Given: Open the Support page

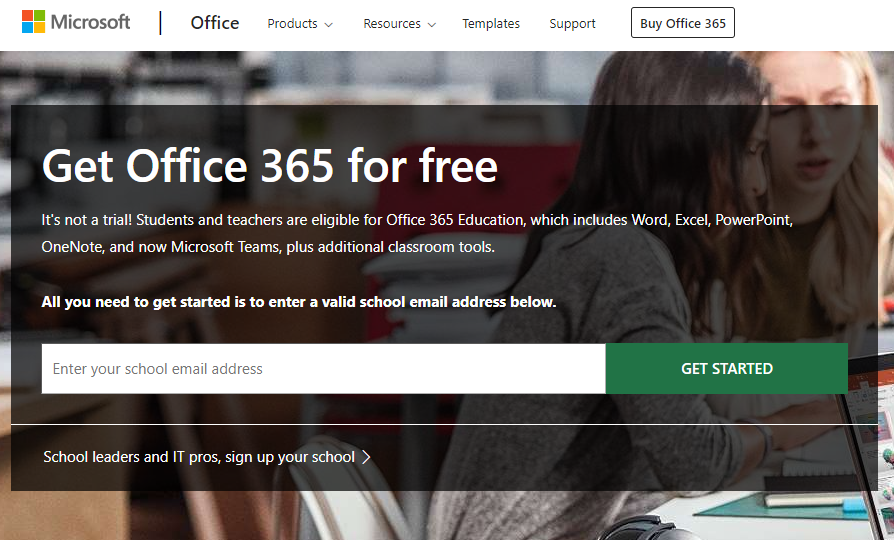Looking at the screenshot, I should tap(572, 23).
